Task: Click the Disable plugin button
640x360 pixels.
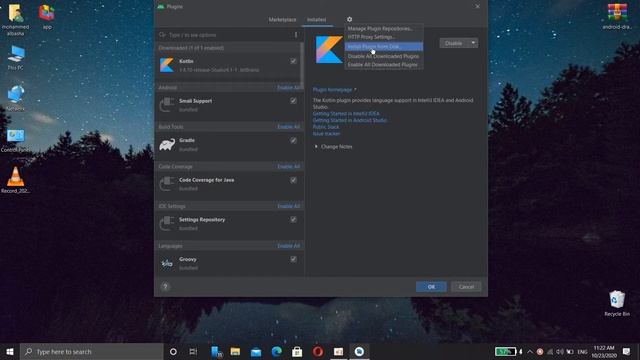Action: [x=454, y=43]
